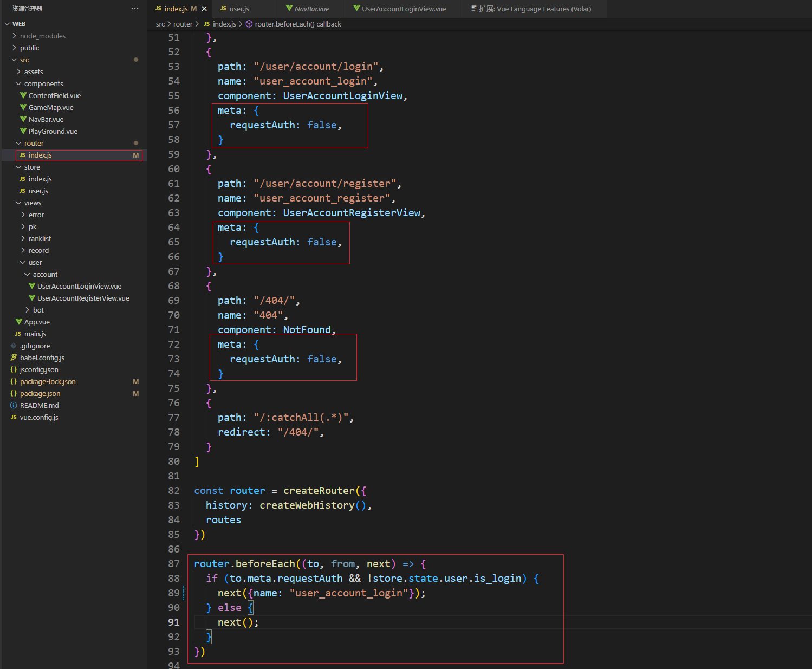Open PlayGround.vue file

(53, 131)
